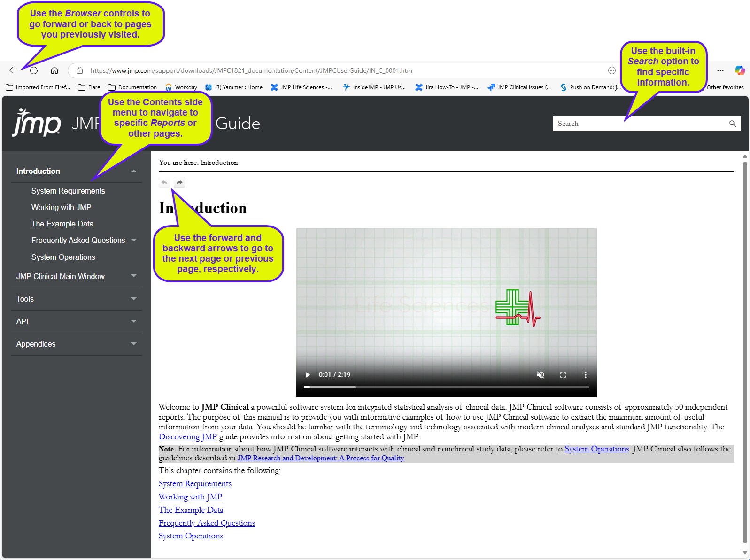The image size is (750, 560).
Task: Open the Jira How-To bookmark
Action: [x=447, y=87]
